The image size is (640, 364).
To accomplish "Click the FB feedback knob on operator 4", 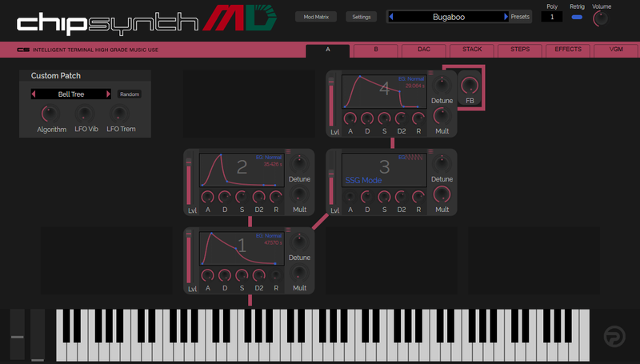I will 470,84.
